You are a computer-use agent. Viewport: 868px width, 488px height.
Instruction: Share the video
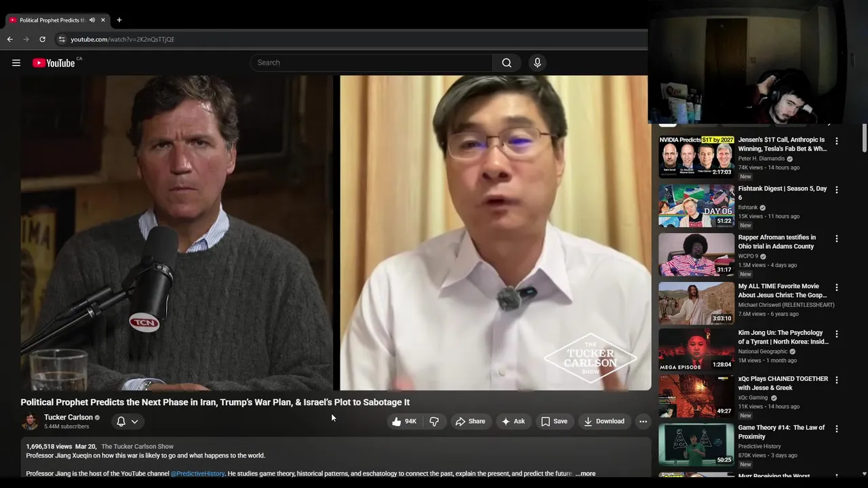click(x=471, y=422)
